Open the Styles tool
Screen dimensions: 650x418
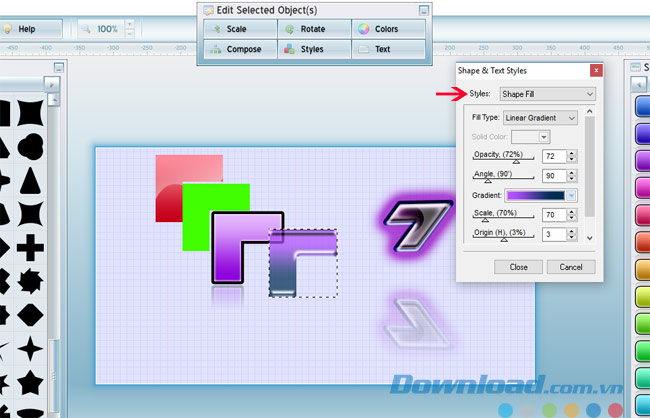click(314, 49)
